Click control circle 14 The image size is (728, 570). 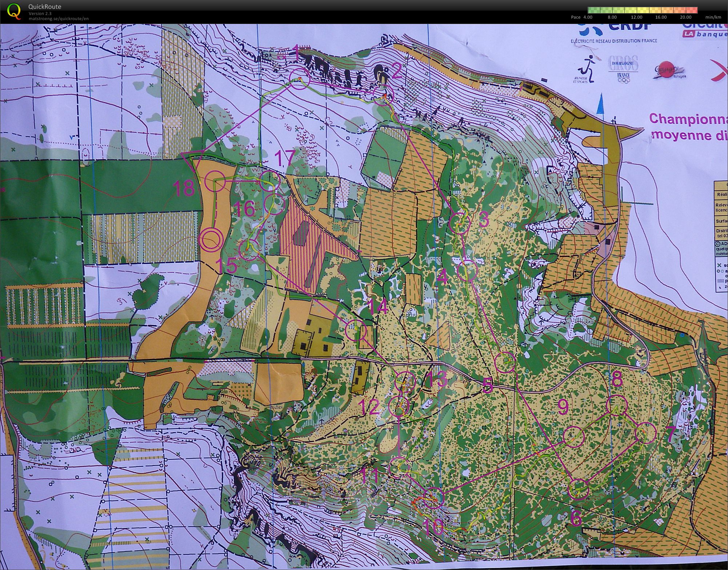[355, 331]
